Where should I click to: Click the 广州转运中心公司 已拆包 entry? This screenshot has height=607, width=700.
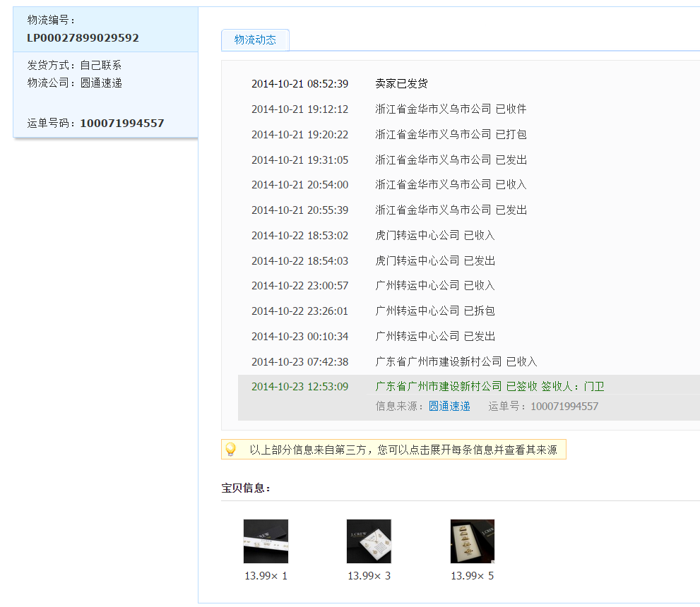tap(435, 311)
